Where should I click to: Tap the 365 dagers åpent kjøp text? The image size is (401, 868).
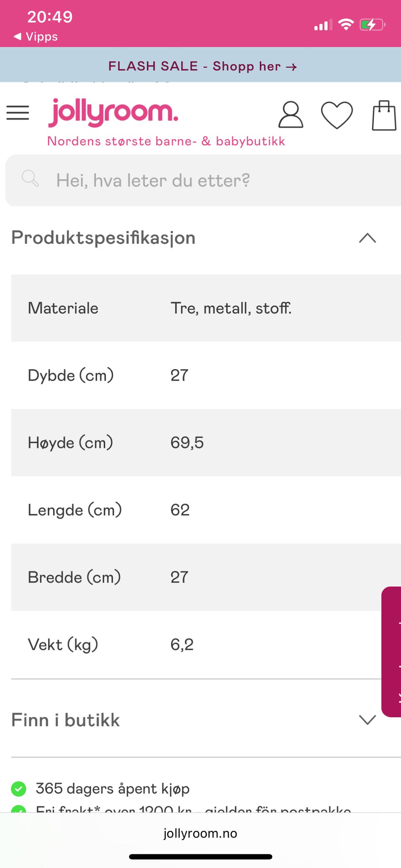112,789
